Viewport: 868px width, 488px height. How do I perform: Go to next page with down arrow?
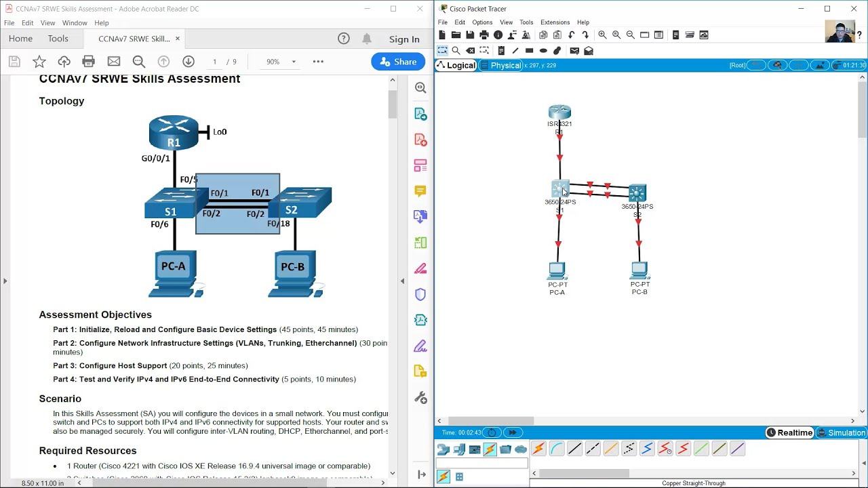click(189, 62)
